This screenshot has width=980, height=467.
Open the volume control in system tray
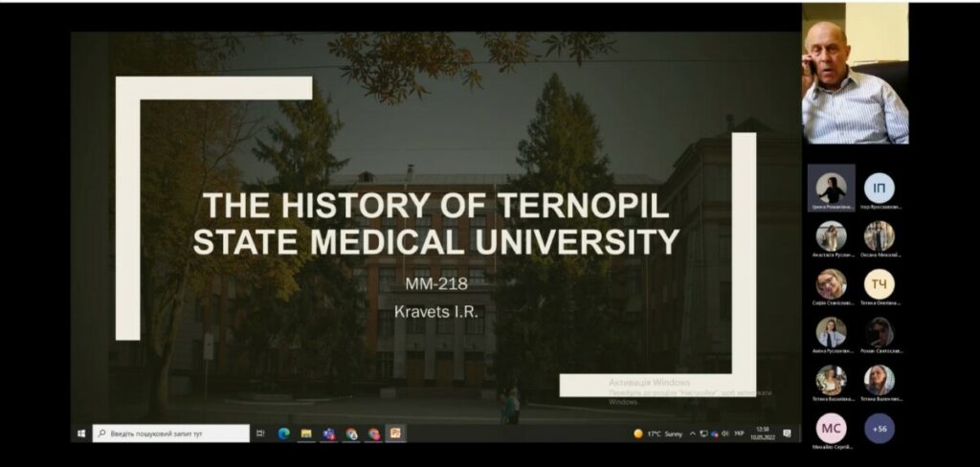pyautogui.click(x=724, y=434)
